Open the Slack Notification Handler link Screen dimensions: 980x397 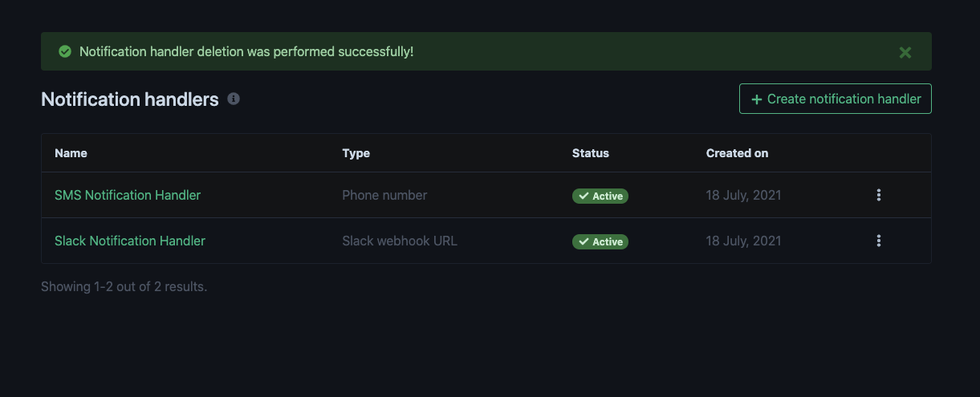tap(130, 241)
